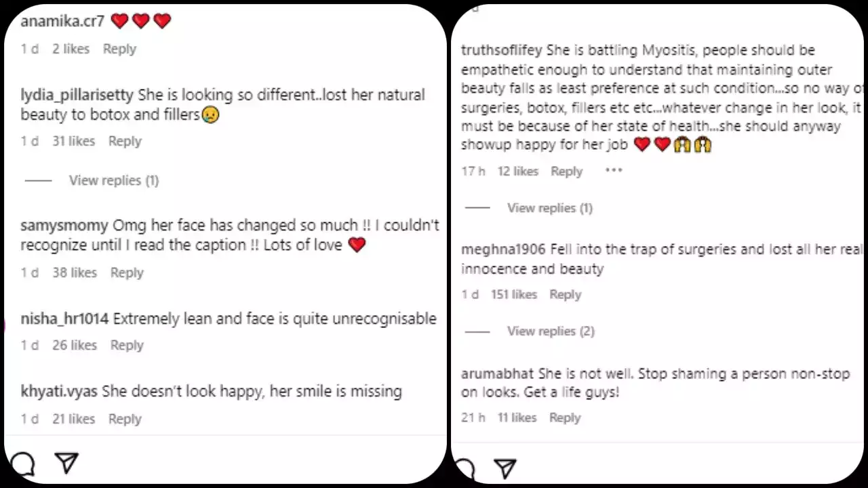Image resolution: width=868 pixels, height=488 pixels.
Task: Open meghna1906 profile username
Action: (x=502, y=249)
